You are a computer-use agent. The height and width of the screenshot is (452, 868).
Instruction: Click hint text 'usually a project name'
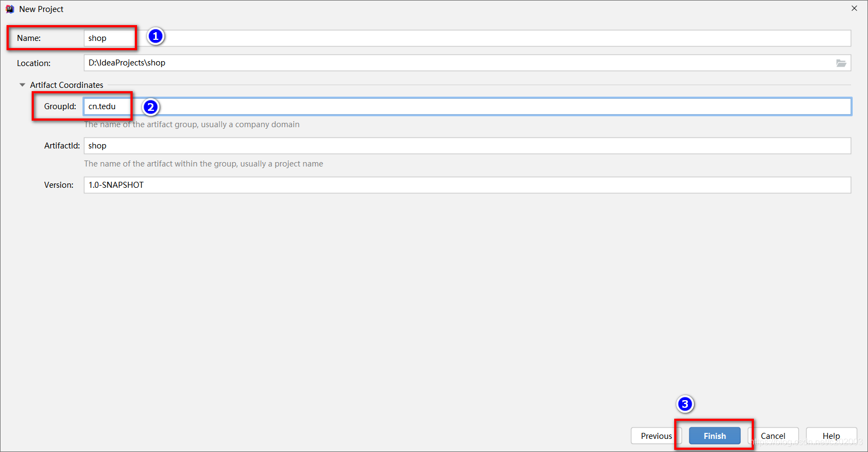click(x=282, y=164)
